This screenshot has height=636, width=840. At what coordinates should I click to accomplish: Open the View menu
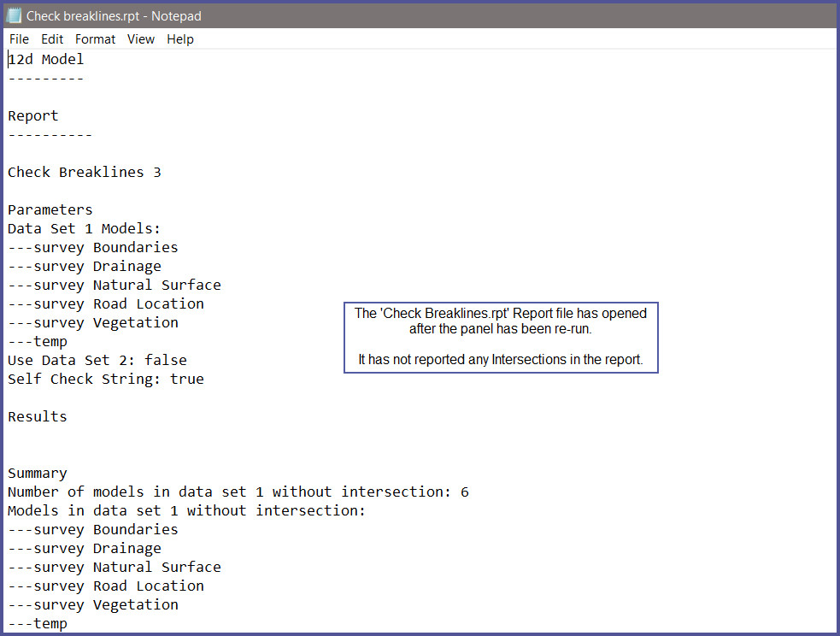pyautogui.click(x=141, y=39)
